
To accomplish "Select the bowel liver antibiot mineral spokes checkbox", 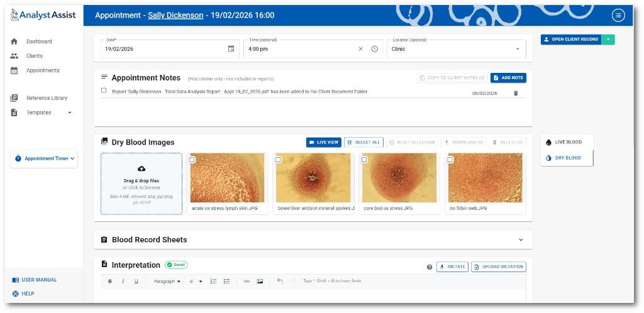I will 278,160.
